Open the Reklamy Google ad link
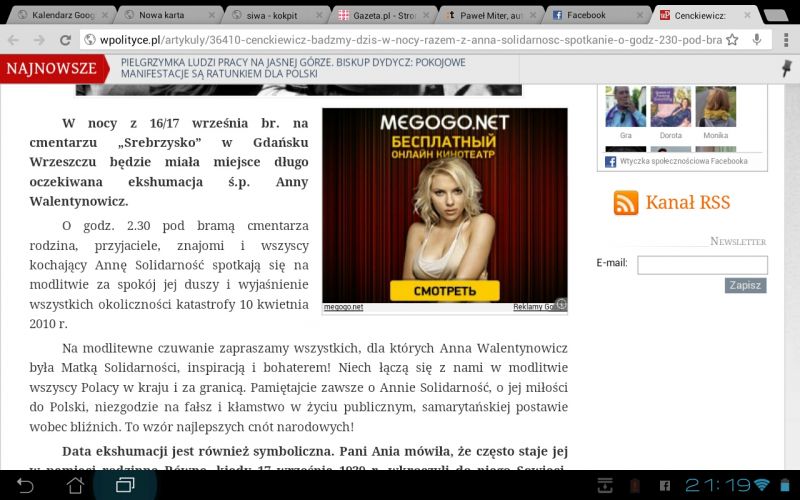This screenshot has height=500, width=800. click(534, 307)
